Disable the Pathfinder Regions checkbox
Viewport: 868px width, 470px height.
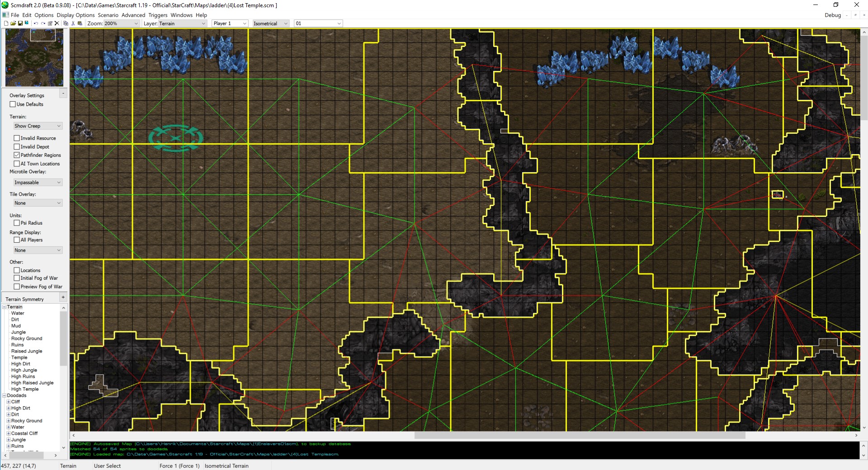pos(17,155)
